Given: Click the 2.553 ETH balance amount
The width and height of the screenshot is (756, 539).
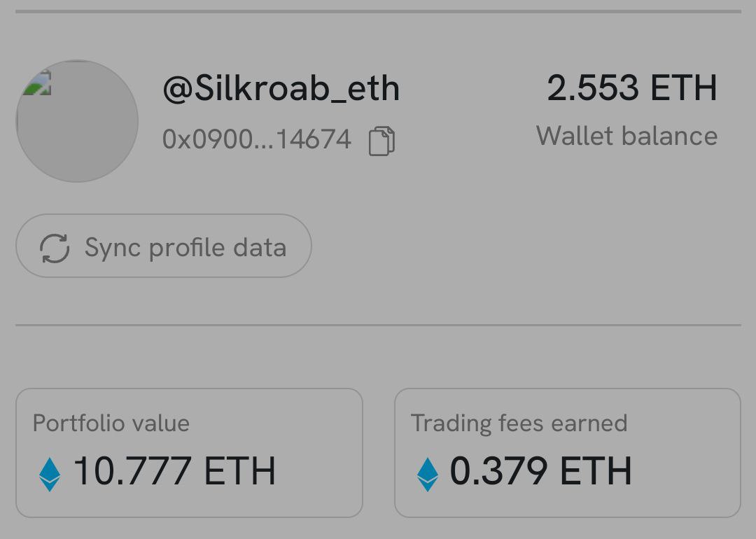Looking at the screenshot, I should click(x=632, y=87).
